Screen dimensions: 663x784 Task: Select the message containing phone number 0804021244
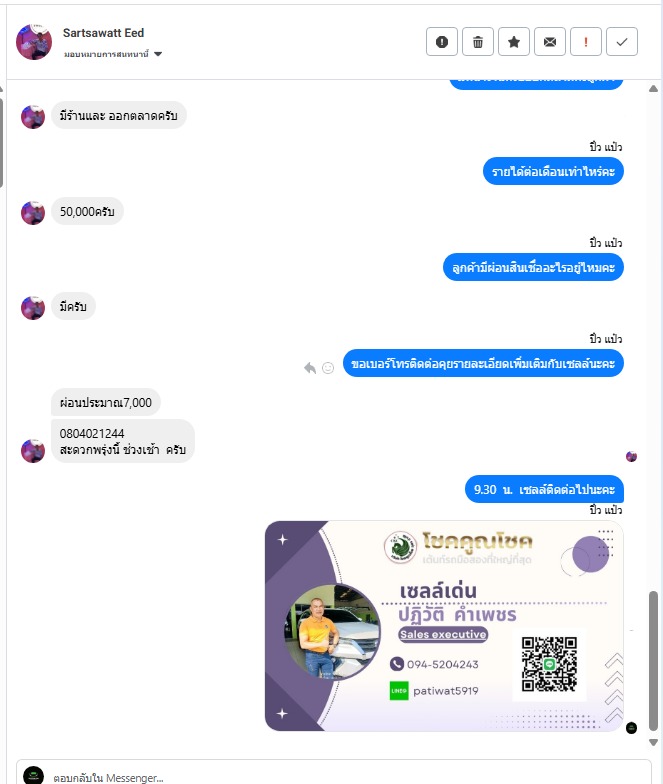(x=122, y=442)
